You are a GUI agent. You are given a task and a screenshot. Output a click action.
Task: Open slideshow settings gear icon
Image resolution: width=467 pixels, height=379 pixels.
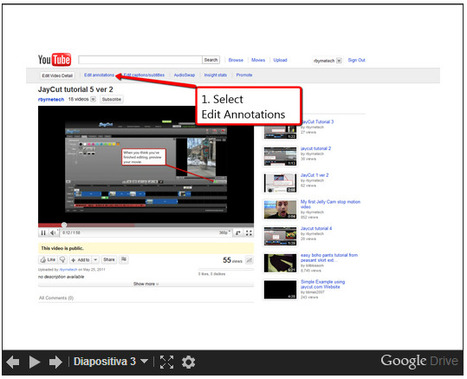click(188, 362)
